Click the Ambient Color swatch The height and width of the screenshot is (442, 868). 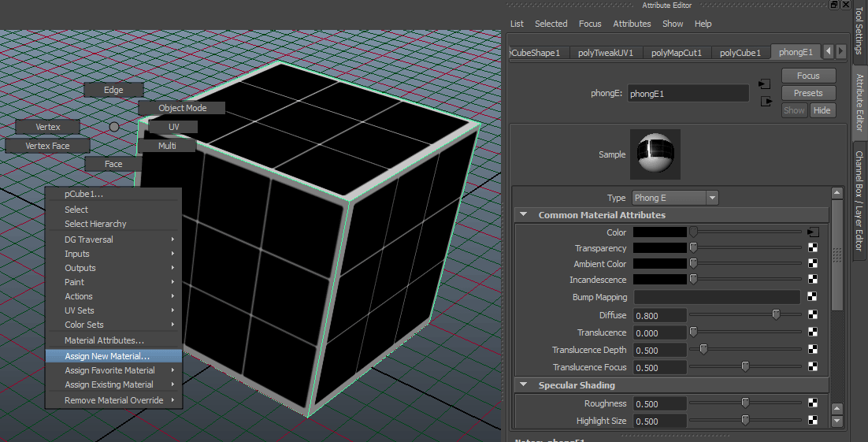pos(660,264)
